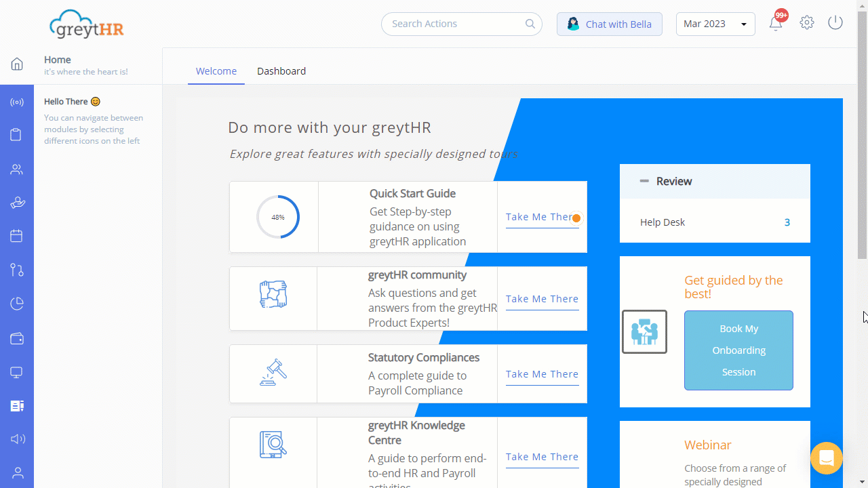868x488 pixels.
Task: Click the Statutory Compliances title
Action: (x=424, y=358)
